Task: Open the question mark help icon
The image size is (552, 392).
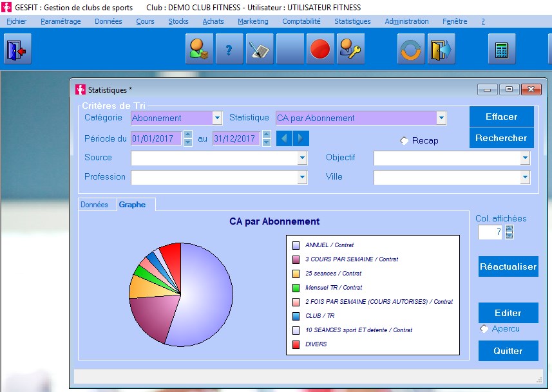Action: [229, 50]
